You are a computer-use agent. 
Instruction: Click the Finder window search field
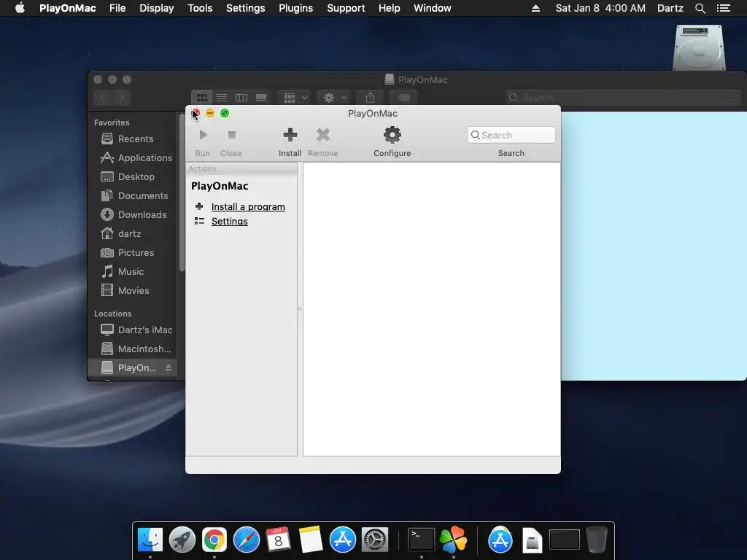624,98
